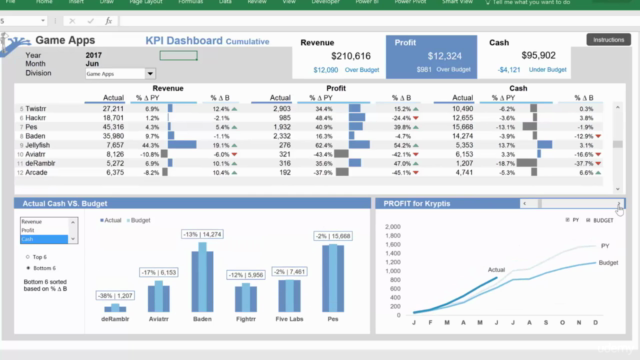
Task: Click the Baden bar in cash chart
Action: point(202,277)
